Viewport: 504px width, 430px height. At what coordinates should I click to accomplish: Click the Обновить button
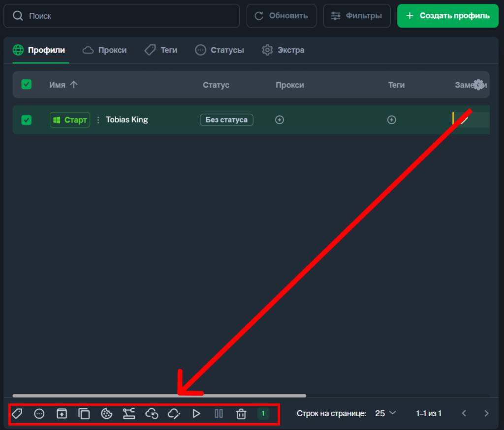(281, 16)
